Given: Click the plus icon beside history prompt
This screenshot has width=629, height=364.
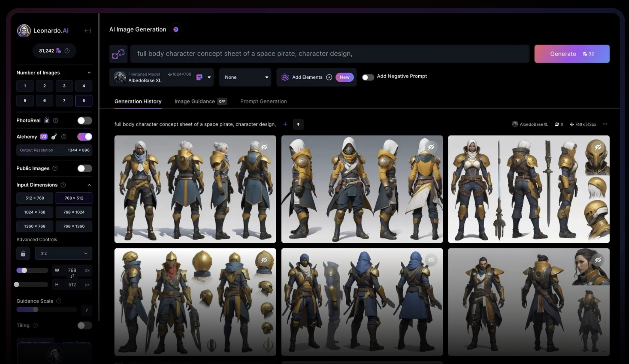Looking at the screenshot, I should [285, 124].
